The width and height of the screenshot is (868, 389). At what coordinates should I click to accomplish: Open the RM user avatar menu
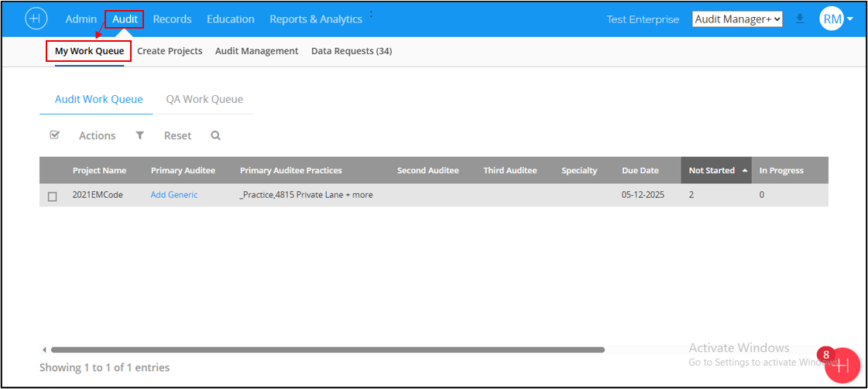click(835, 19)
